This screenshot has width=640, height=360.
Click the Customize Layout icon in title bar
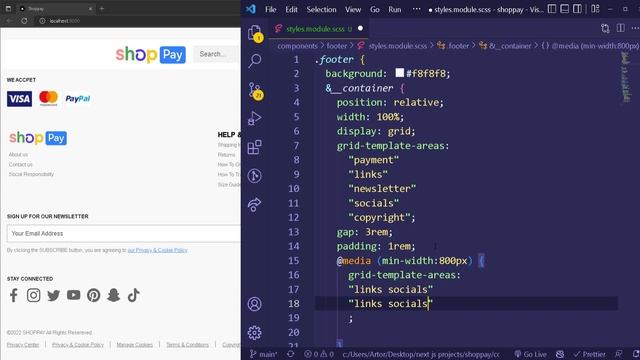tap(595, 9)
